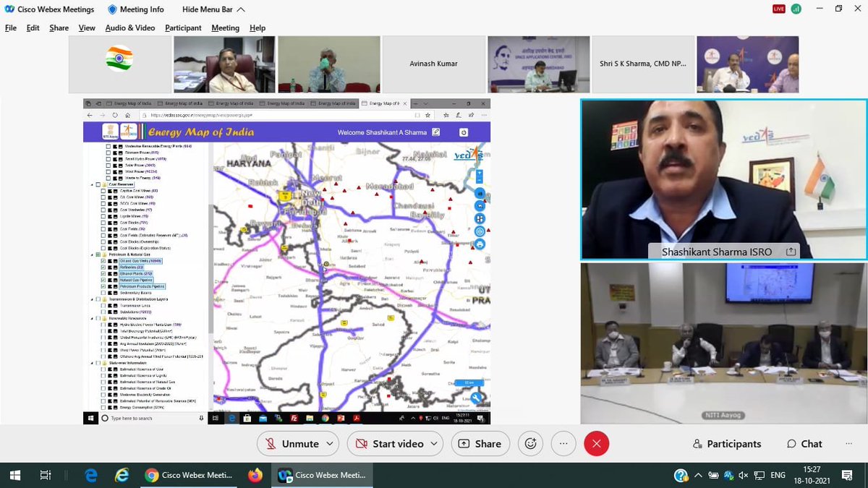Select Avinash Kumar participant tile
The width and height of the screenshot is (868, 488).
tap(434, 64)
